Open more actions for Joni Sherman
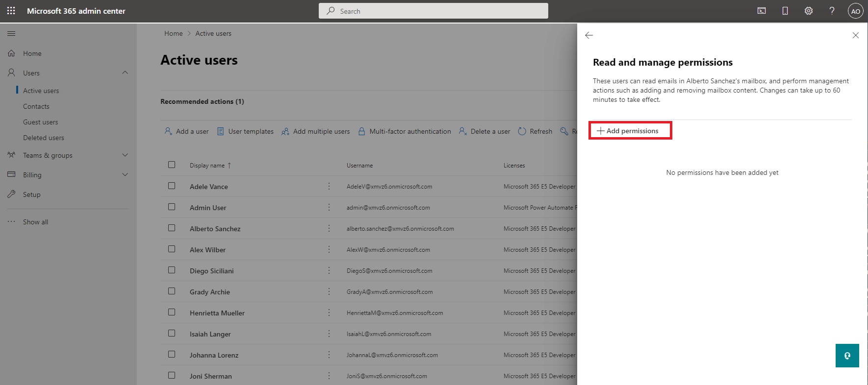868x385 pixels. (x=329, y=376)
